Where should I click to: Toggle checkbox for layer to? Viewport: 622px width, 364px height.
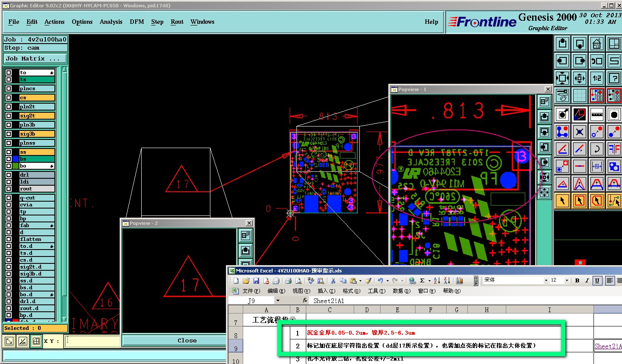(9, 73)
